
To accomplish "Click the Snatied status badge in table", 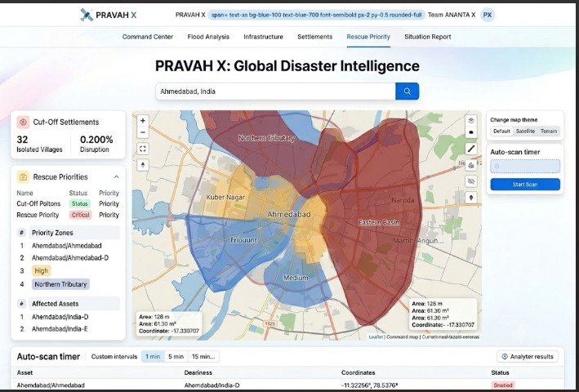I will (503, 385).
